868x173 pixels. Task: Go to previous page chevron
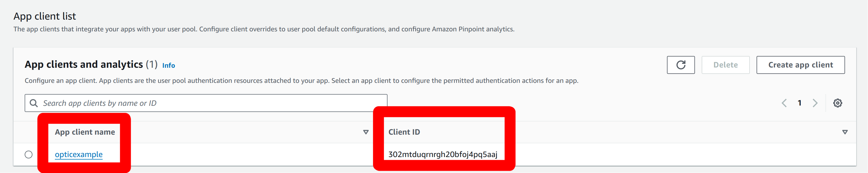pyautogui.click(x=784, y=103)
